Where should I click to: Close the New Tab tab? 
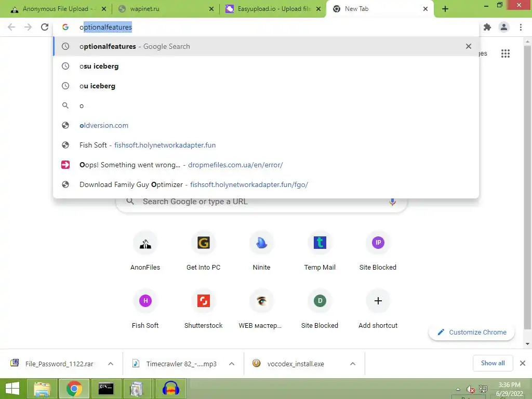pyautogui.click(x=425, y=9)
